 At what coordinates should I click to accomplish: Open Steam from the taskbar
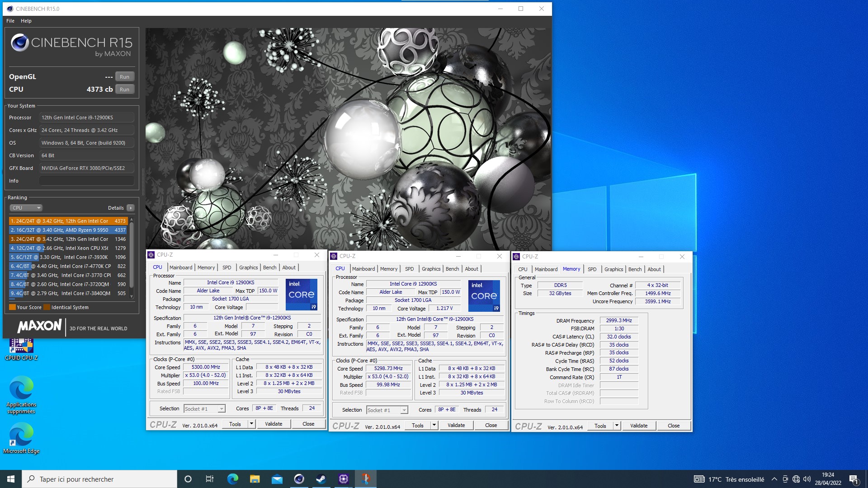[321, 479]
